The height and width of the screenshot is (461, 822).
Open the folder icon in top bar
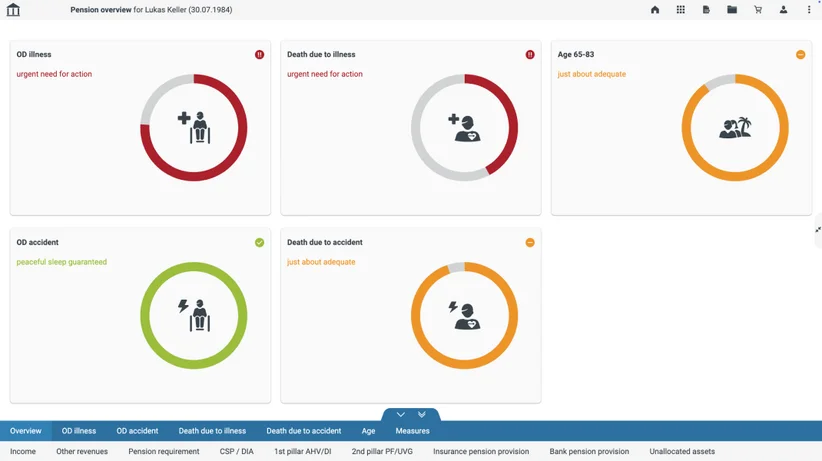click(x=732, y=9)
